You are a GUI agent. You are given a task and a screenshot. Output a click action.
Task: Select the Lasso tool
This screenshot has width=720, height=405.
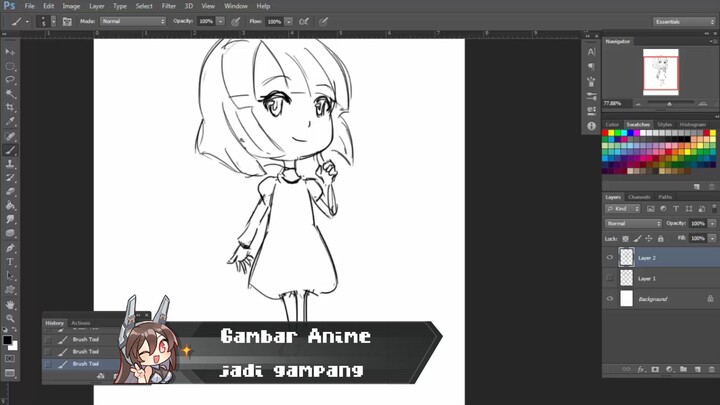pos(10,80)
